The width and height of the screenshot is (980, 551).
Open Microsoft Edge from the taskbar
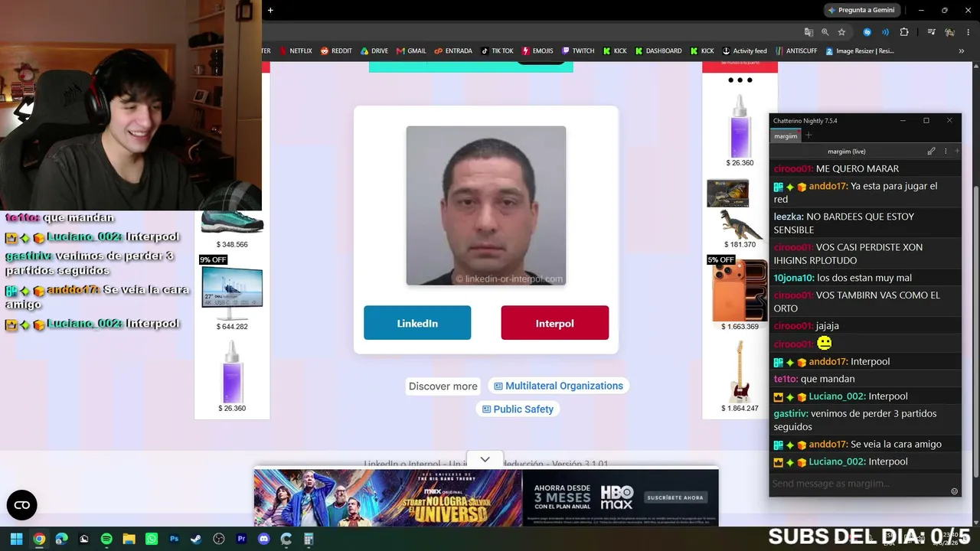61,539
